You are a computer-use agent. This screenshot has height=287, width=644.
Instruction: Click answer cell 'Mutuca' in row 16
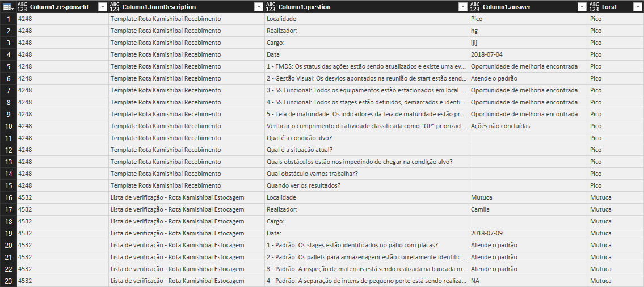pyautogui.click(x=528, y=197)
